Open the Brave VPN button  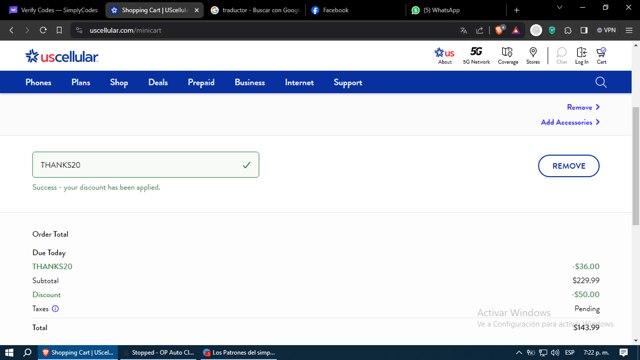coord(606,30)
